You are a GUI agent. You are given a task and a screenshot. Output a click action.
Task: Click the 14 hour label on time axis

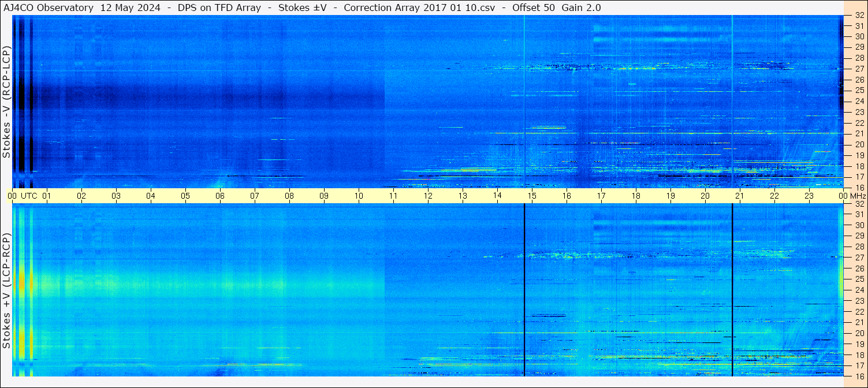click(497, 196)
